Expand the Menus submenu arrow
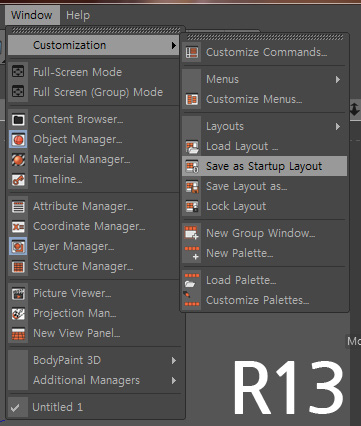This screenshot has width=361, height=426. (338, 79)
